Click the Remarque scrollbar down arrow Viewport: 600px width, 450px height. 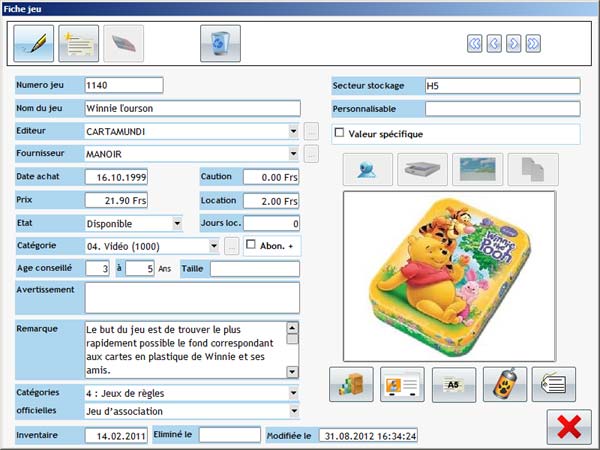292,372
